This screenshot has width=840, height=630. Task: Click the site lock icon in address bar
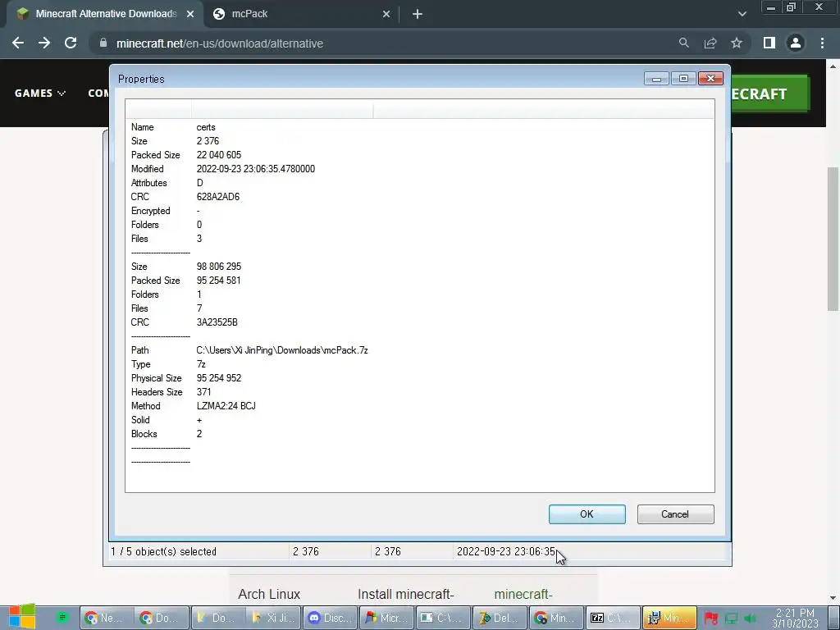[103, 43]
